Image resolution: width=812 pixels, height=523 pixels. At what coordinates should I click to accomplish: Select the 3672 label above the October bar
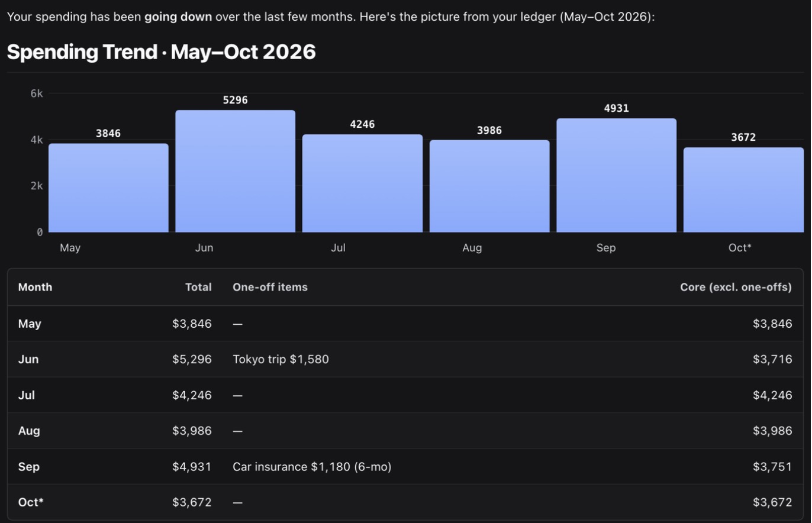tap(743, 137)
